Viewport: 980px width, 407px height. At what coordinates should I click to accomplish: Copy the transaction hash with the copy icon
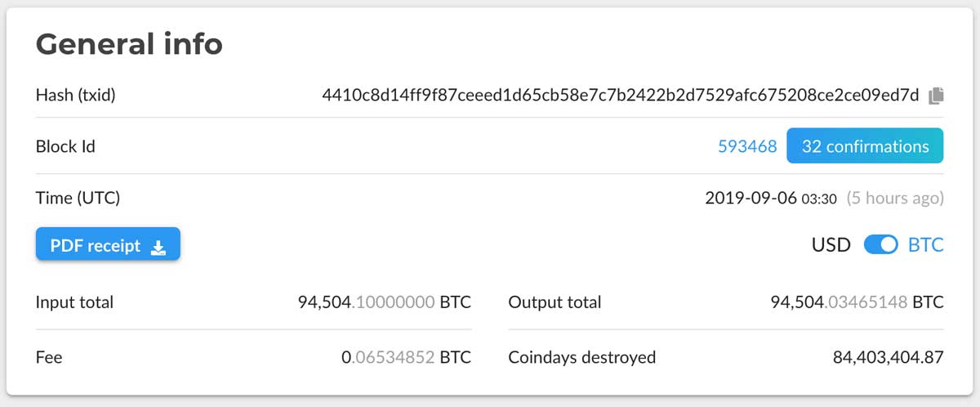(x=936, y=96)
